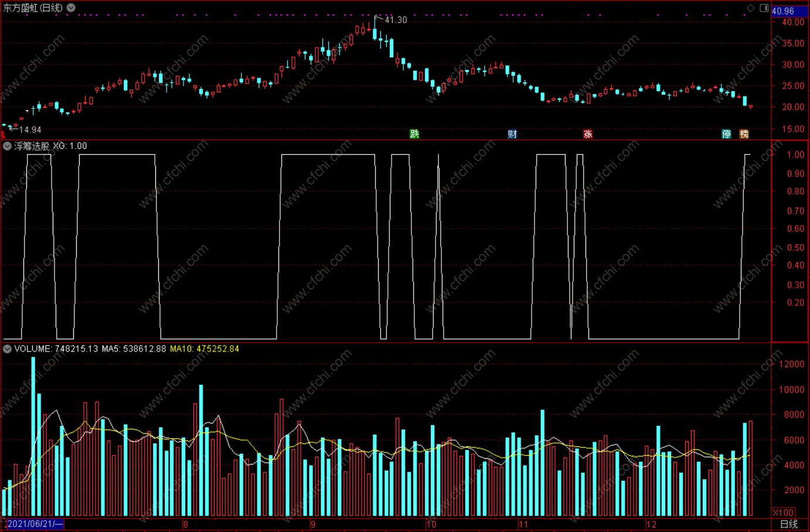Click the 41.30 high price label

[x=396, y=20]
